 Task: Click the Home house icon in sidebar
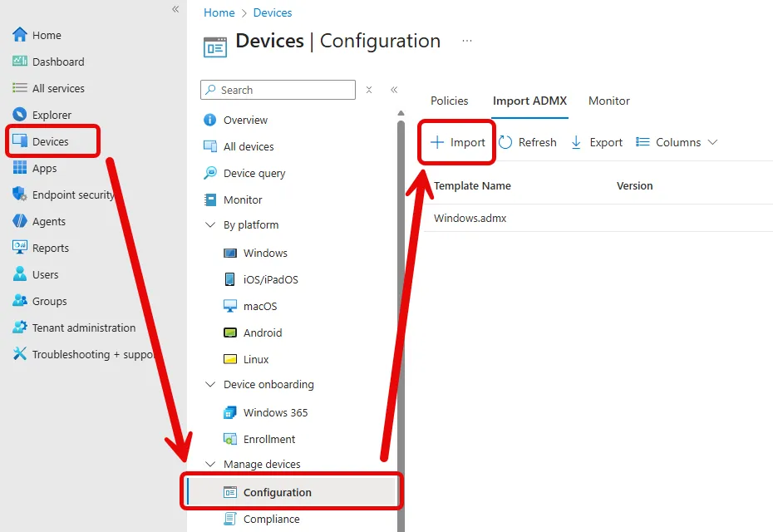pos(20,35)
